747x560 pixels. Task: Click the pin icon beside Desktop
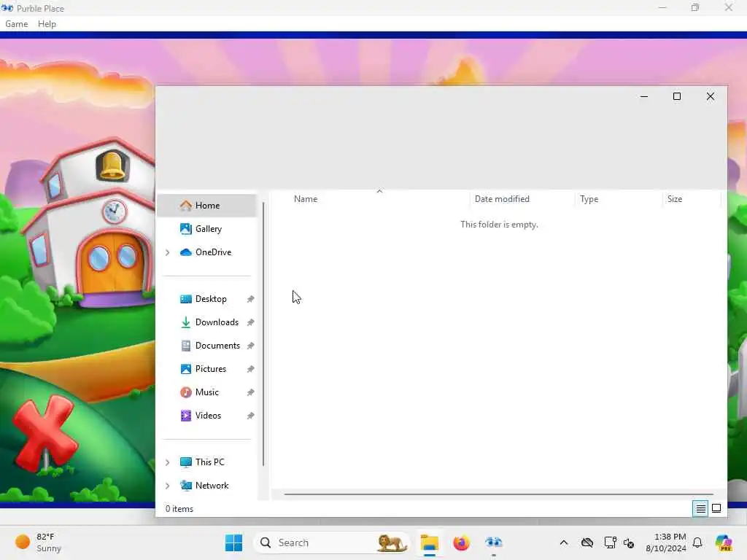pyautogui.click(x=250, y=299)
